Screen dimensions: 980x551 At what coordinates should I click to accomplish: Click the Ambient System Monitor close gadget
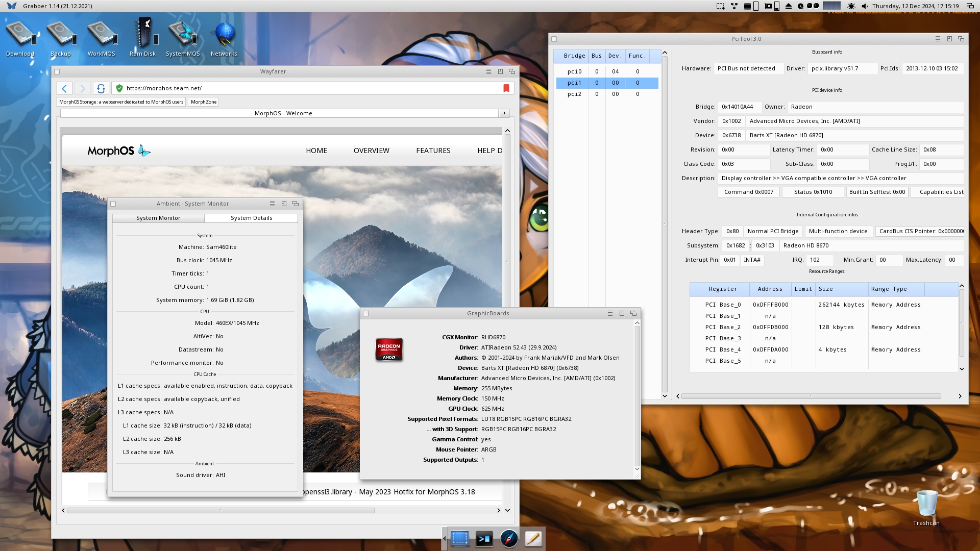113,204
